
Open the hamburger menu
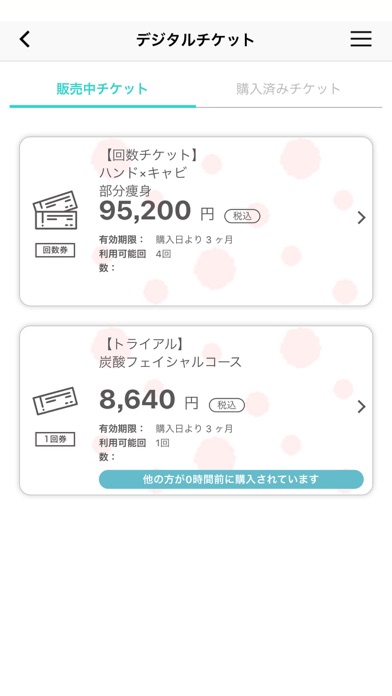pos(361,39)
